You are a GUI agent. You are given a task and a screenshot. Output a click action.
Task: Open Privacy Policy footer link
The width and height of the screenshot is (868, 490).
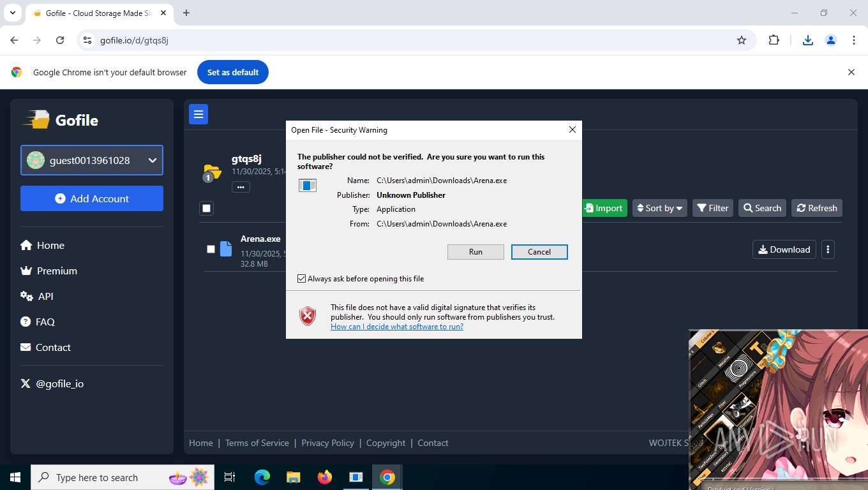(327, 443)
